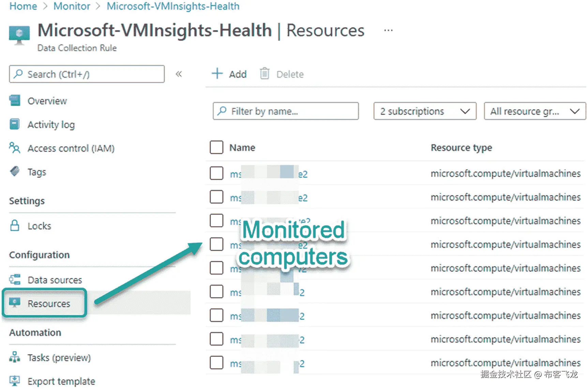Screen dimensions: 588x389
Task: Tick the select-all checkbox beside Name
Action: 216,147
